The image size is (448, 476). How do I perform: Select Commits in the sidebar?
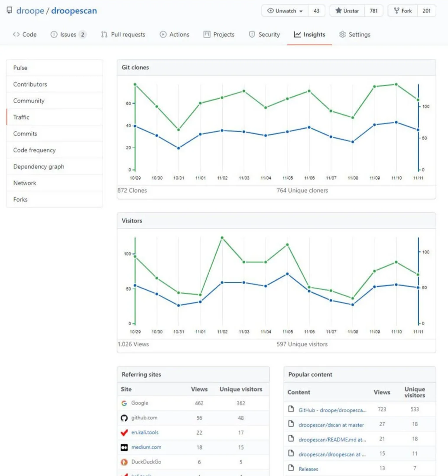[54, 133]
